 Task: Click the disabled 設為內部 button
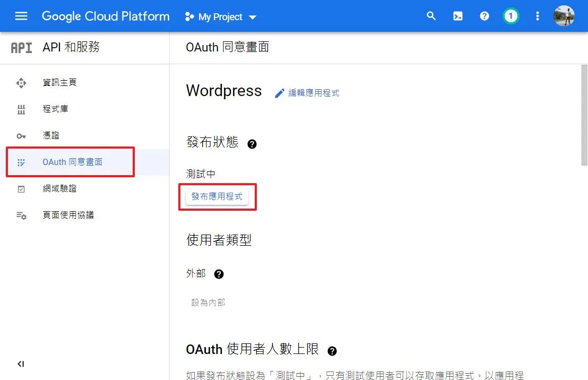[x=208, y=303]
